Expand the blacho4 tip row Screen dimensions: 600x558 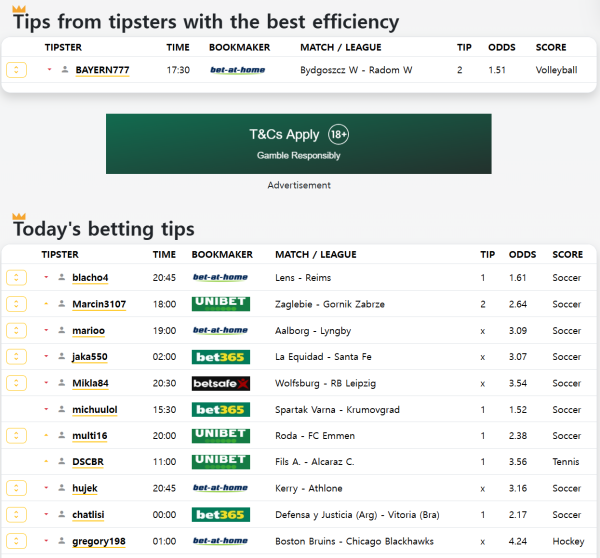pyautogui.click(x=16, y=278)
